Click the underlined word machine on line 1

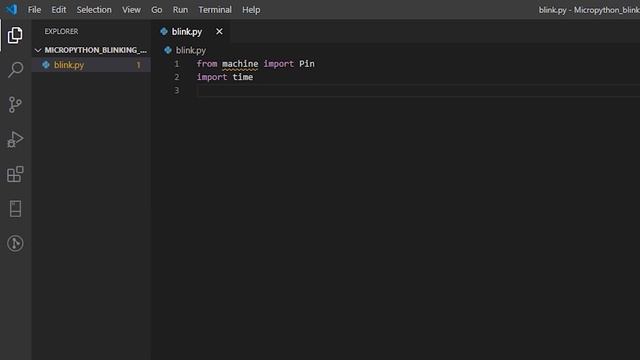pos(240,64)
